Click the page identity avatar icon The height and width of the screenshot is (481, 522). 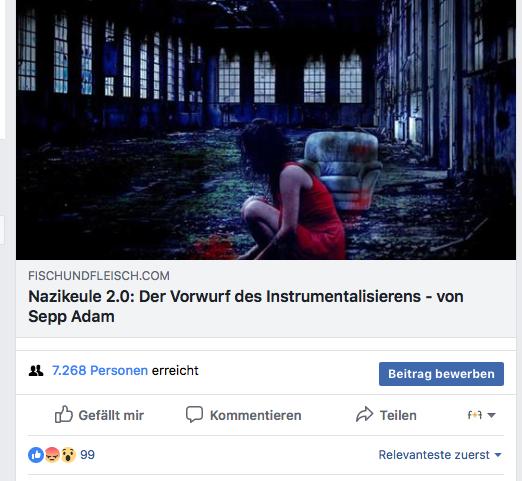475,415
